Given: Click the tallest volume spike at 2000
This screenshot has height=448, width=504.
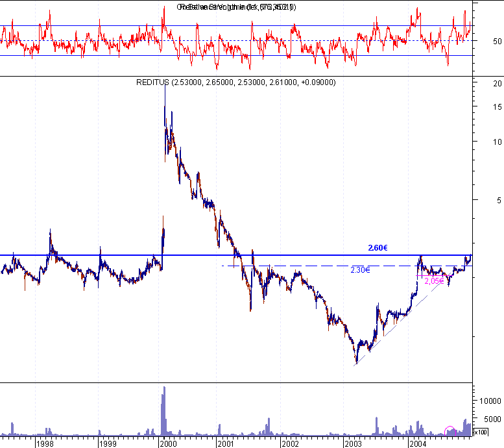Looking at the screenshot, I should coord(163,411).
